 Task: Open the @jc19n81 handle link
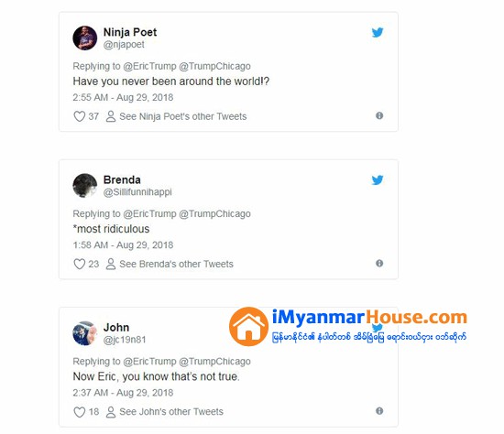click(x=125, y=340)
